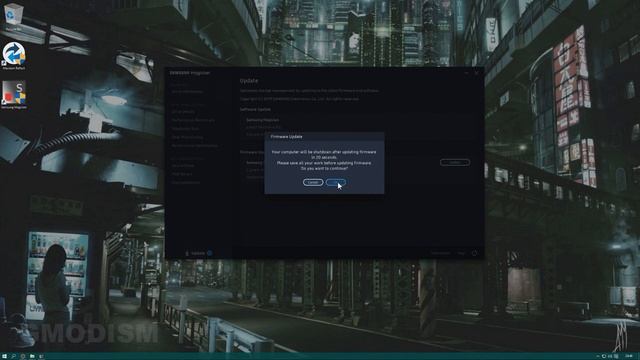640x360 pixels.
Task: Select Performance Benchmark in the sidebar
Action: 193,120
